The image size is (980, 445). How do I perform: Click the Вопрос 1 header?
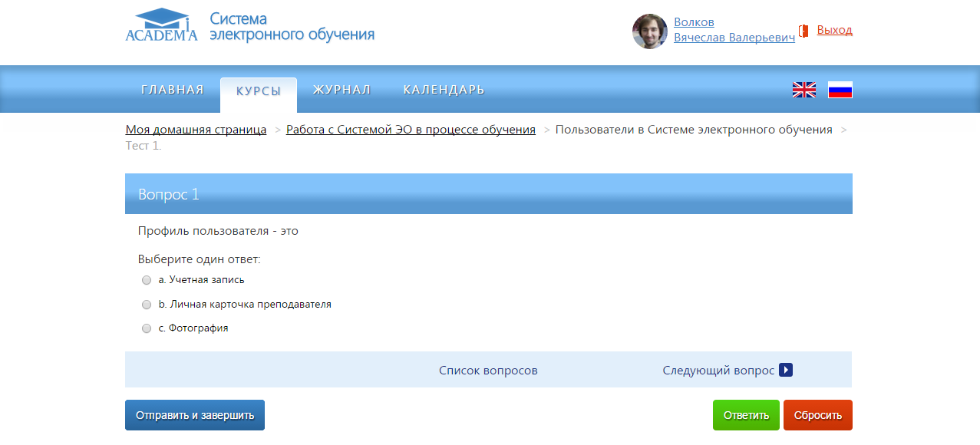click(x=489, y=194)
